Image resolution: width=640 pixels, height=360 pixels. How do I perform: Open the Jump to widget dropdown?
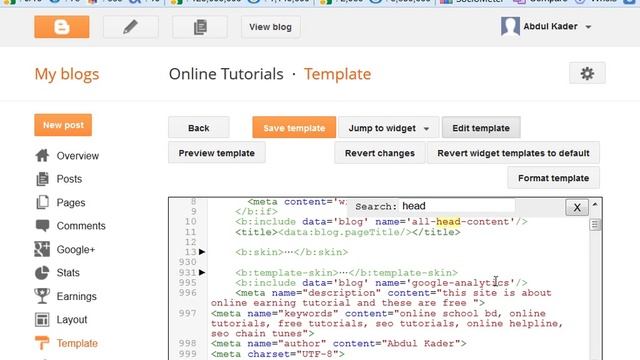388,128
